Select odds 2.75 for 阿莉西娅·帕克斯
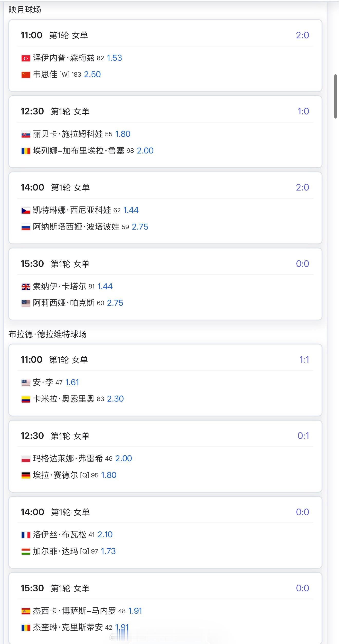 coord(115,303)
